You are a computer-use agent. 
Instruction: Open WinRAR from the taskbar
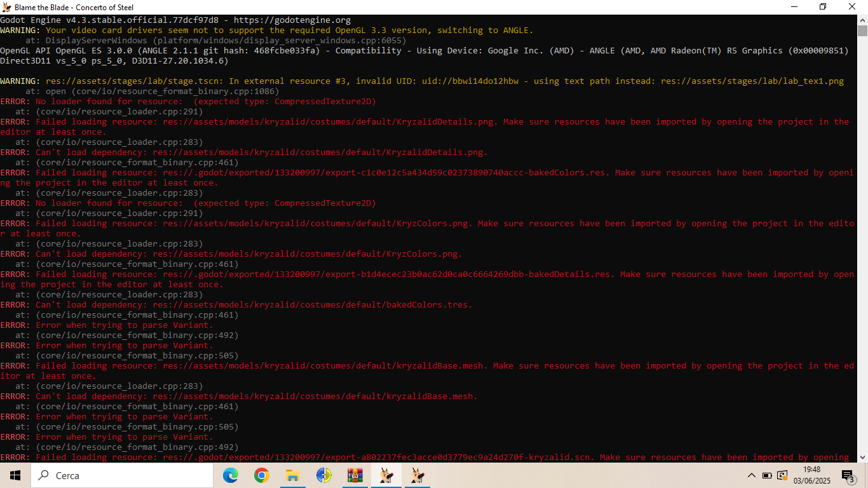tap(355, 475)
